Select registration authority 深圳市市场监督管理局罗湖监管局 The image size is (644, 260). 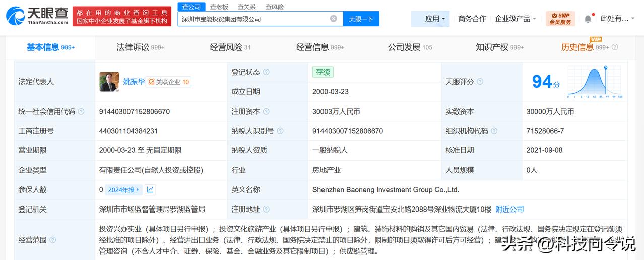coord(152,209)
